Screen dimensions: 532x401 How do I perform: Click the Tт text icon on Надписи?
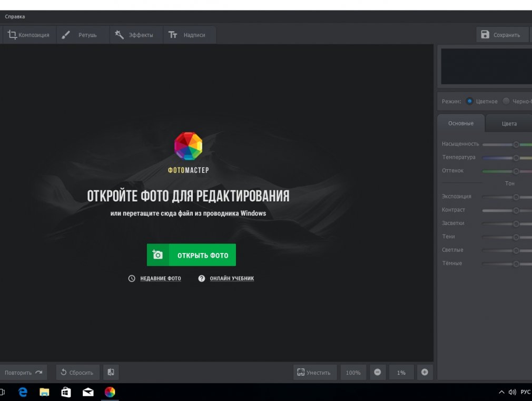(173, 35)
